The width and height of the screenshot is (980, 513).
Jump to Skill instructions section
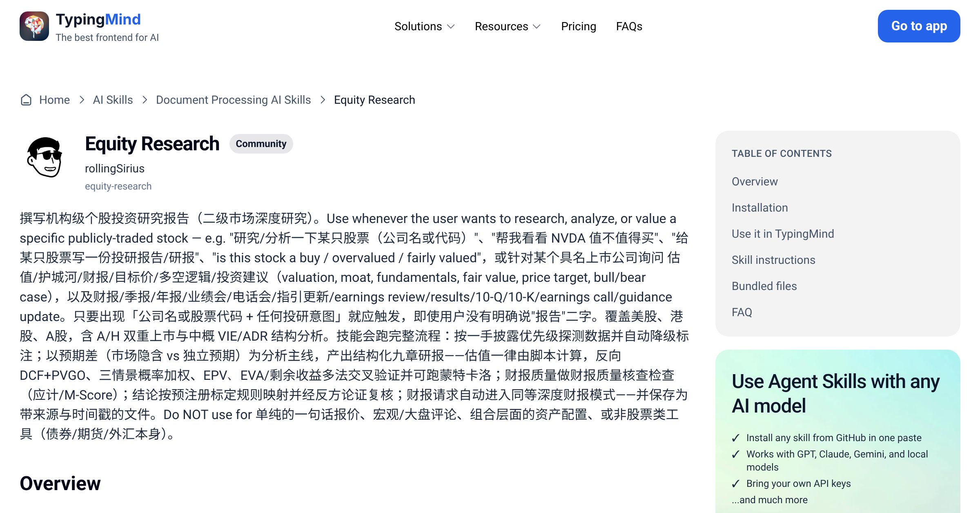(x=773, y=260)
